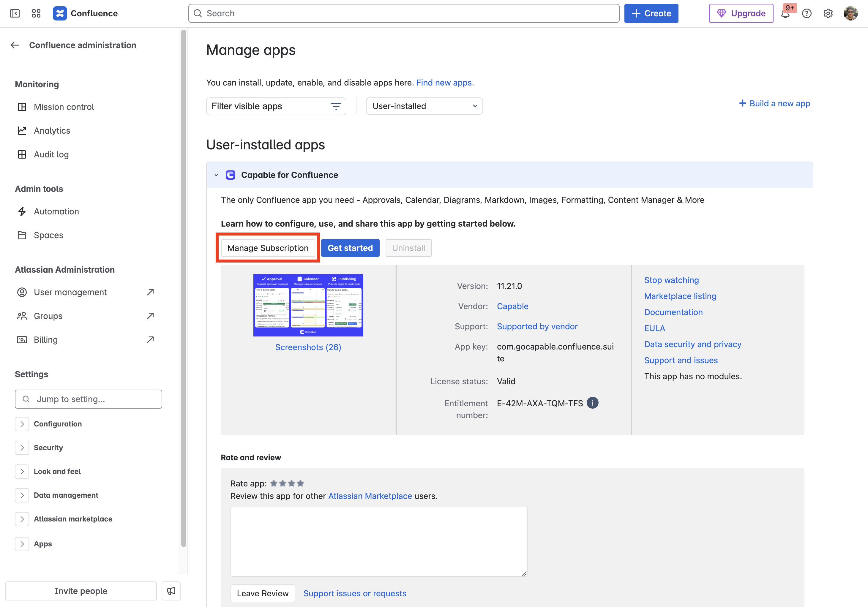Screen dimensions: 868x607
Task: Open the notifications bell
Action: pos(785,14)
